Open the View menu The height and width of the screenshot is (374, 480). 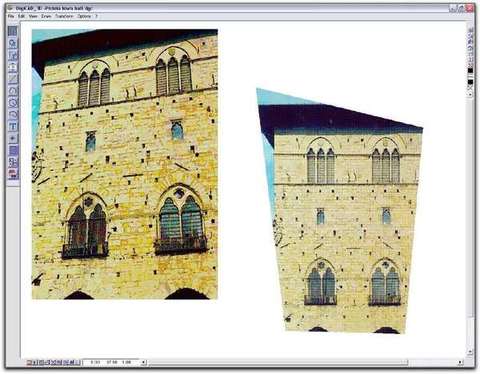[33, 16]
